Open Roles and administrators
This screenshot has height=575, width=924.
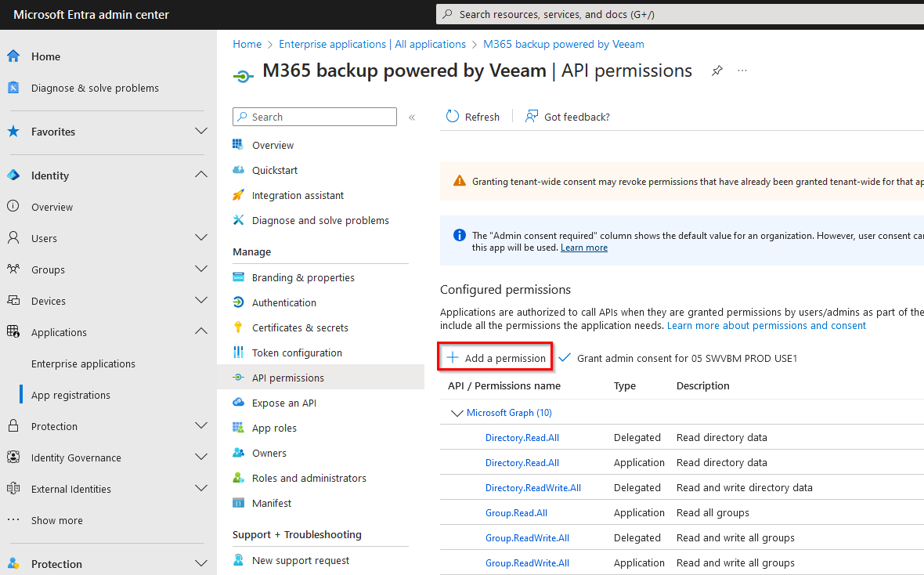[x=309, y=478]
